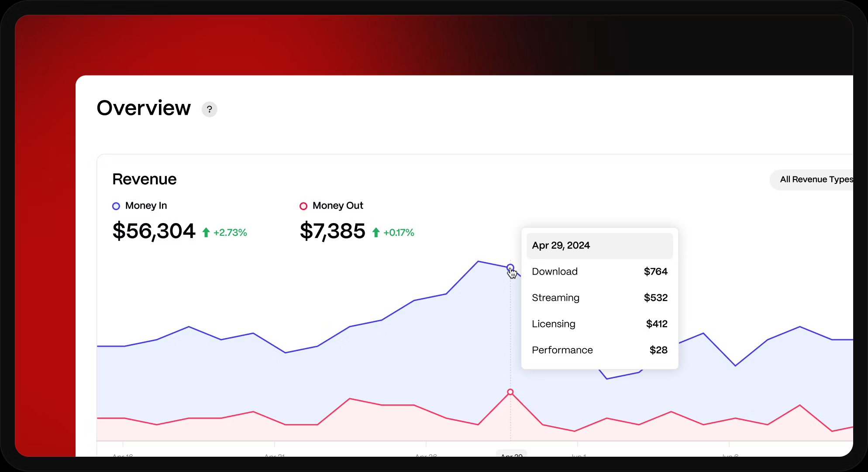Select the Licensing row in tooltip
868x472 pixels.
[599, 324]
